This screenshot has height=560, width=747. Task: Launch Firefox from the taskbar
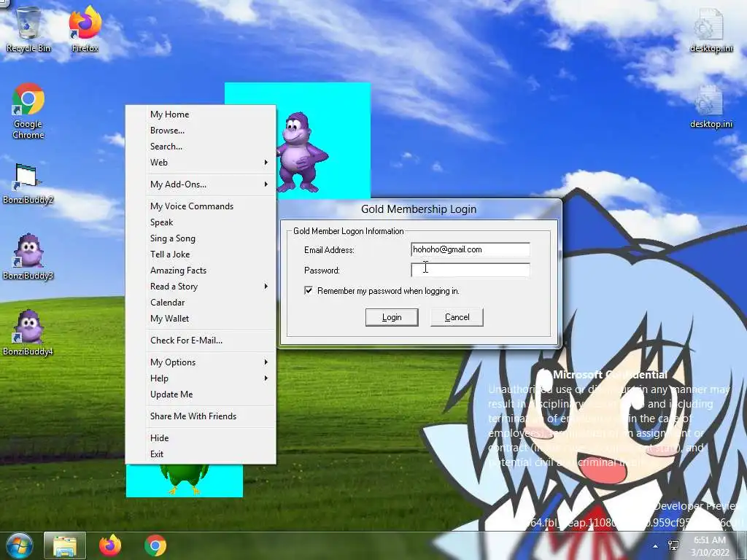[110, 545]
